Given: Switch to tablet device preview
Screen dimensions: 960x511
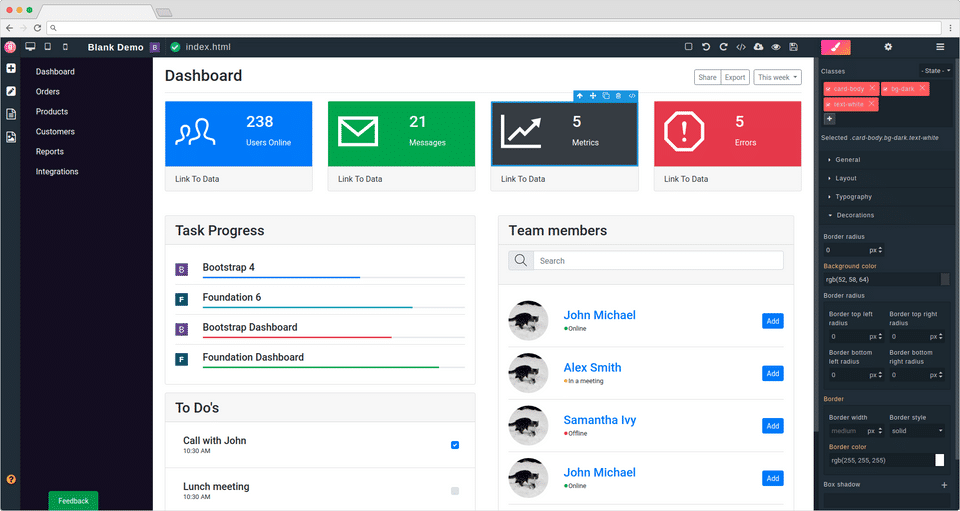Looking at the screenshot, I should [x=48, y=47].
